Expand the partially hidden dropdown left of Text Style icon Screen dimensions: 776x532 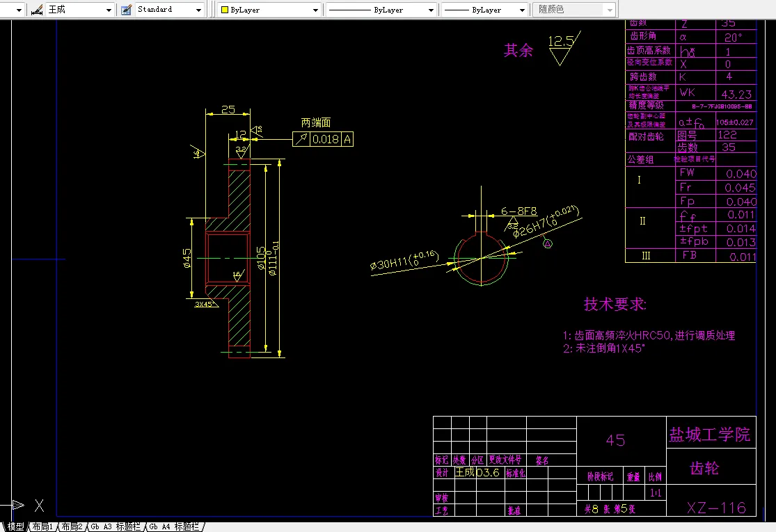[x=19, y=10]
